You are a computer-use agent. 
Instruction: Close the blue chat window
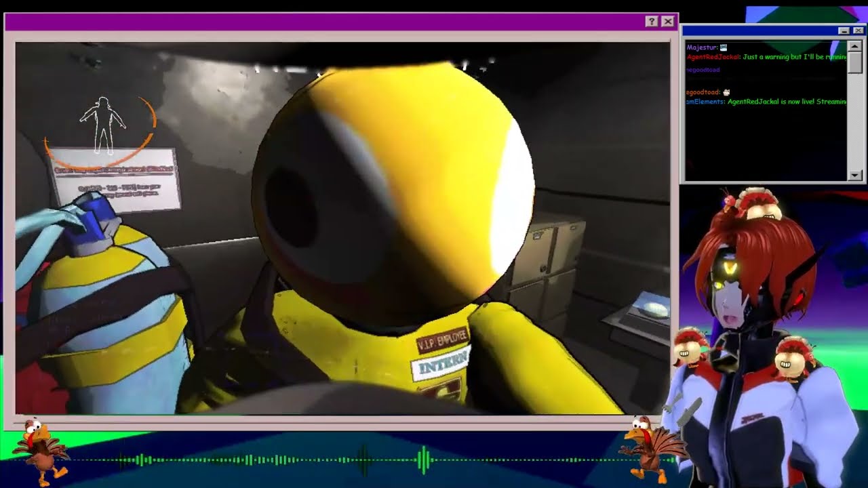859,30
